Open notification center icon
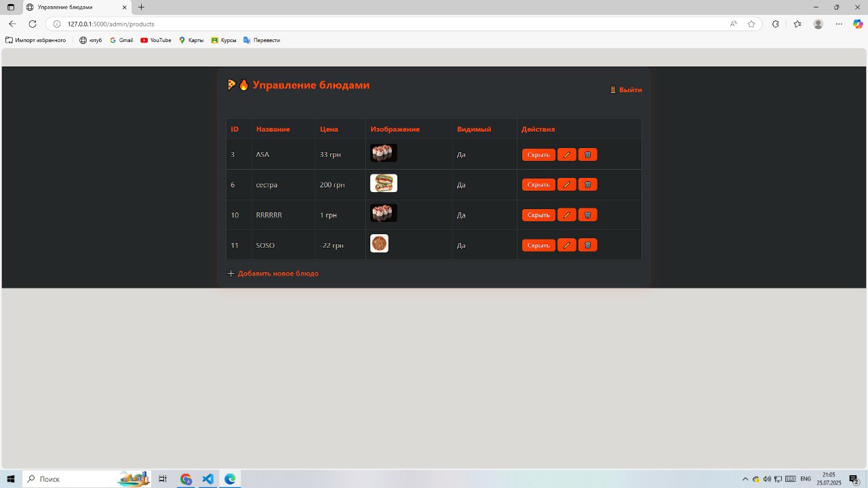Image resolution: width=868 pixels, height=488 pixels. pyautogui.click(x=854, y=479)
